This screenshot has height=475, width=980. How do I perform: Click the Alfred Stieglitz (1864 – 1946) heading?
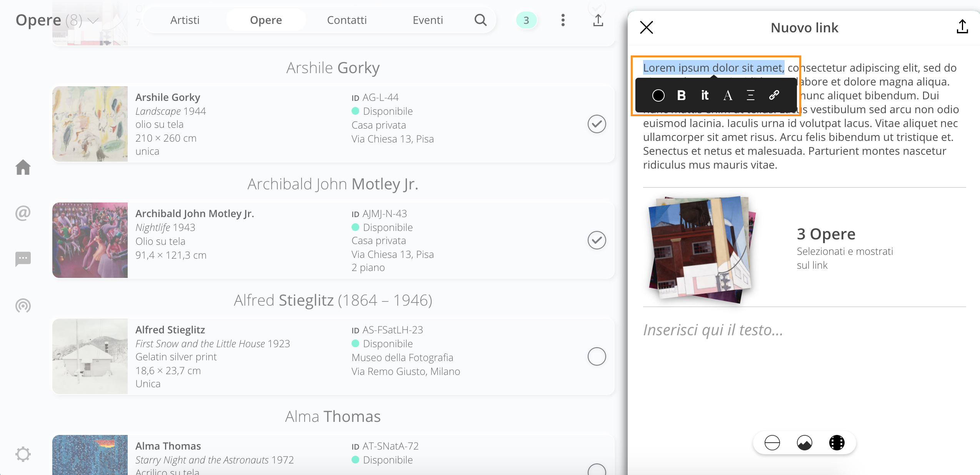(x=333, y=300)
